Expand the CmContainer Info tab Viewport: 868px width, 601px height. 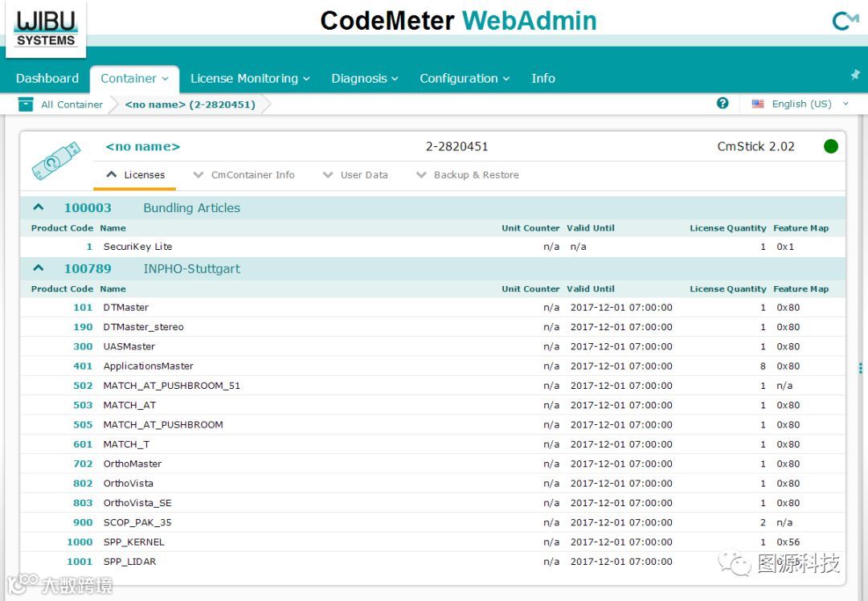[244, 175]
